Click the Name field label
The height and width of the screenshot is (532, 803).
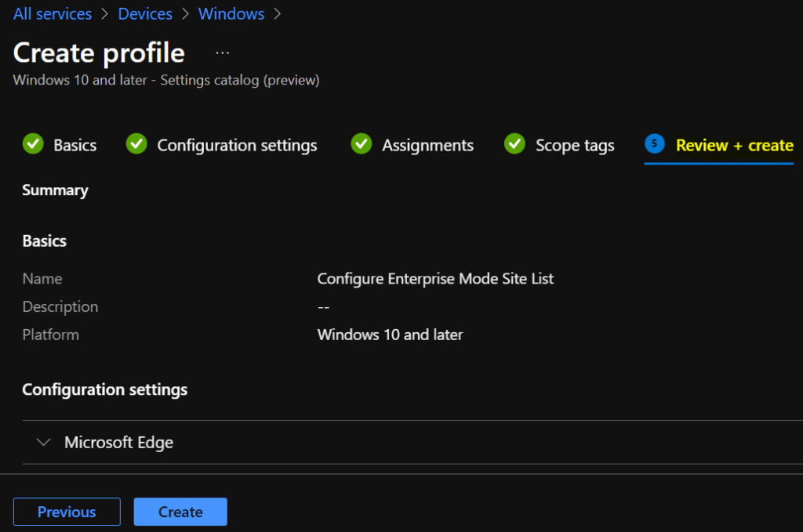[42, 279]
